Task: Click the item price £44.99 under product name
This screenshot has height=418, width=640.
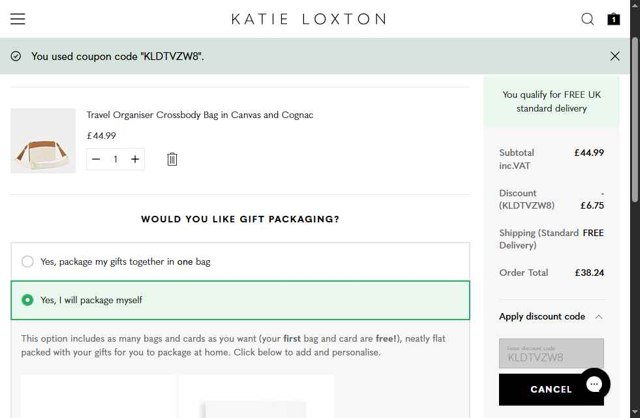Action: pos(101,136)
